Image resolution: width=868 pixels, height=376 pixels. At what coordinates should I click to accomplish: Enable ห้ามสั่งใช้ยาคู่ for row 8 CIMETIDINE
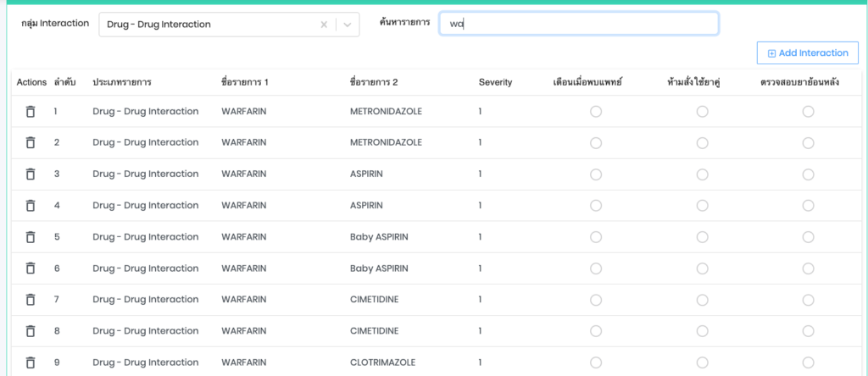click(702, 331)
